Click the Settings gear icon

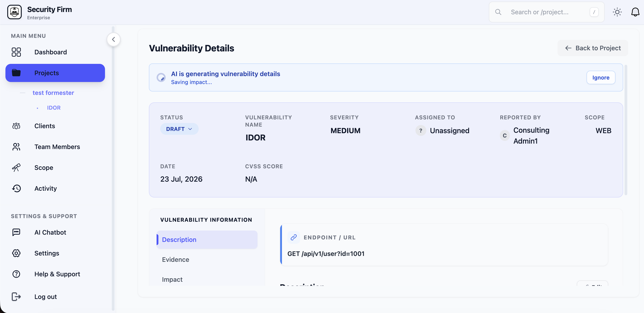point(16,253)
